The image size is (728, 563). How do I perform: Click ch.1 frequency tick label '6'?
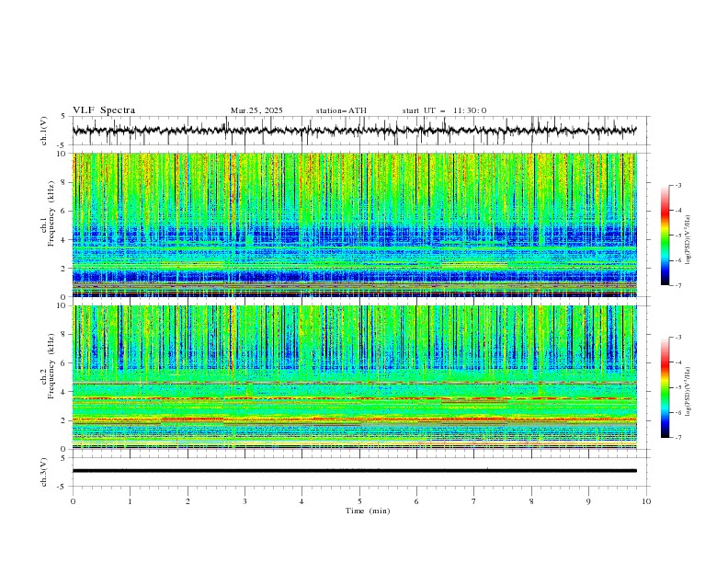pyautogui.click(x=65, y=211)
